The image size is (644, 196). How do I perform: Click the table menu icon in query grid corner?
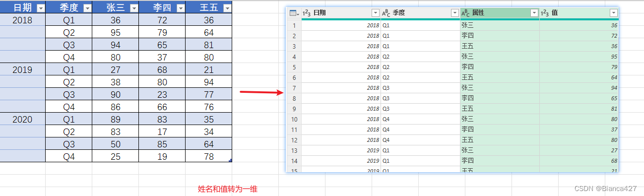click(294, 13)
